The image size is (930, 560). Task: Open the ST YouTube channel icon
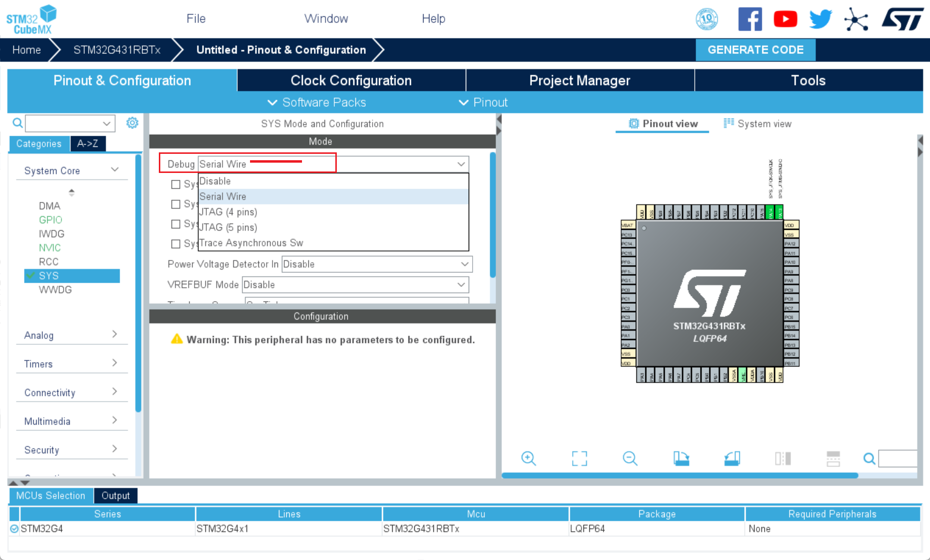pyautogui.click(x=785, y=20)
